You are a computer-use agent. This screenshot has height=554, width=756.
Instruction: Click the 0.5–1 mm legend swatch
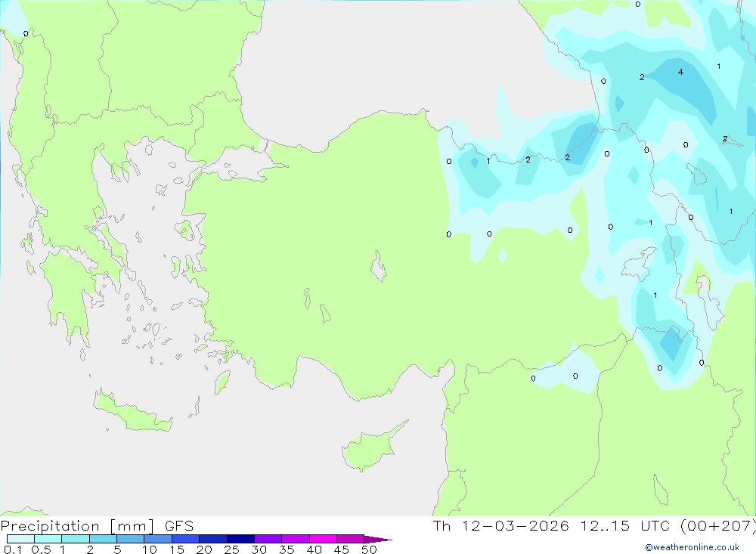[48, 539]
